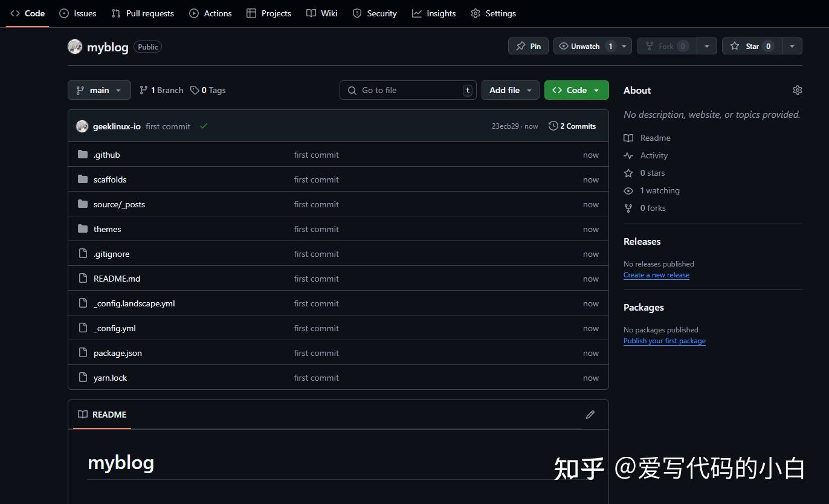Screen dimensions: 829x504
Task: Open the main branch dropdown
Action: coord(98,90)
